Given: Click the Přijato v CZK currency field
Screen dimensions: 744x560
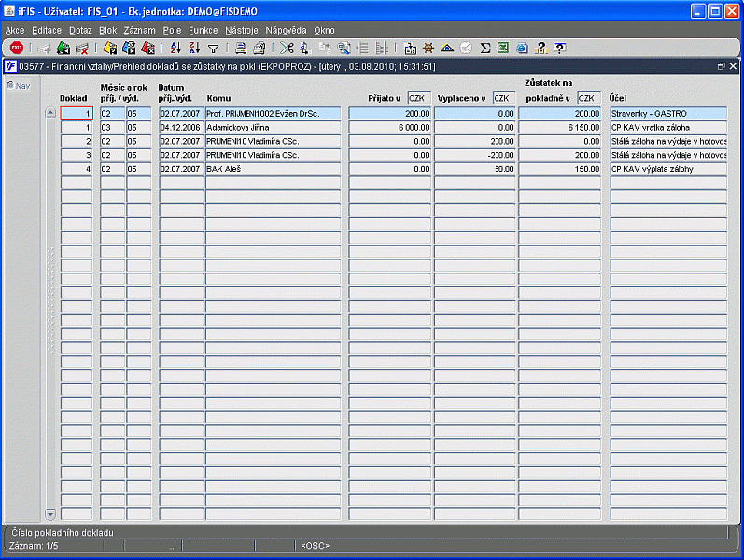Looking at the screenshot, I should [419, 98].
